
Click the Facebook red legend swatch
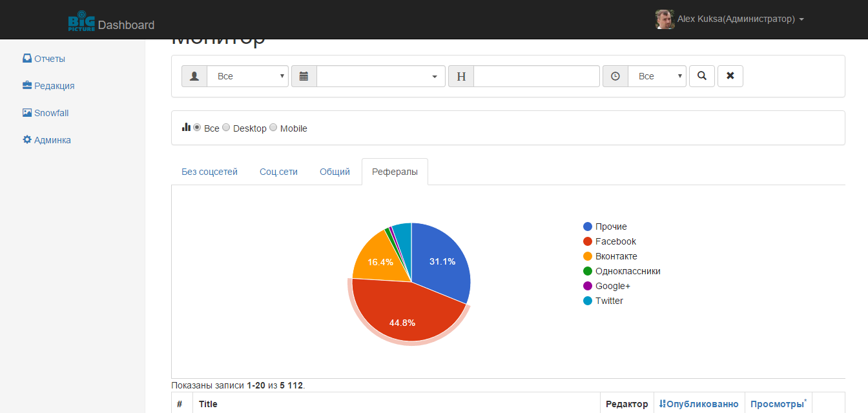[588, 241]
